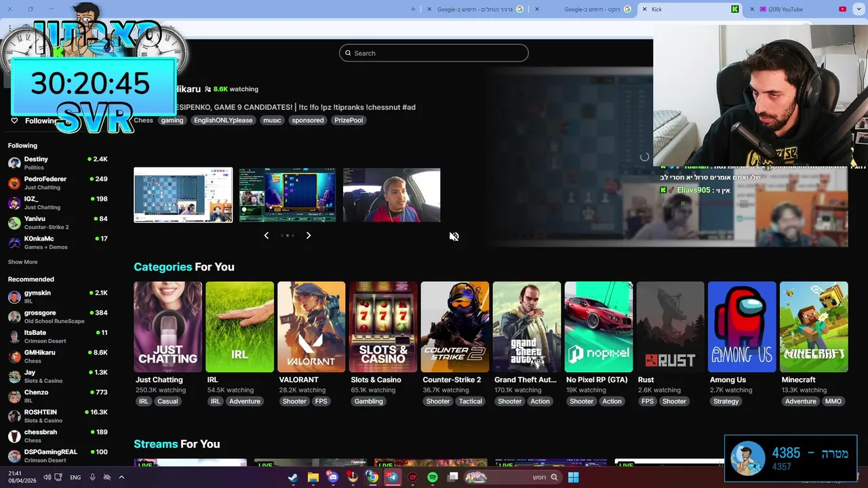The width and height of the screenshot is (868, 488).
Task: Click the 'EnglishONLYplease' stream tag
Action: click(x=223, y=120)
